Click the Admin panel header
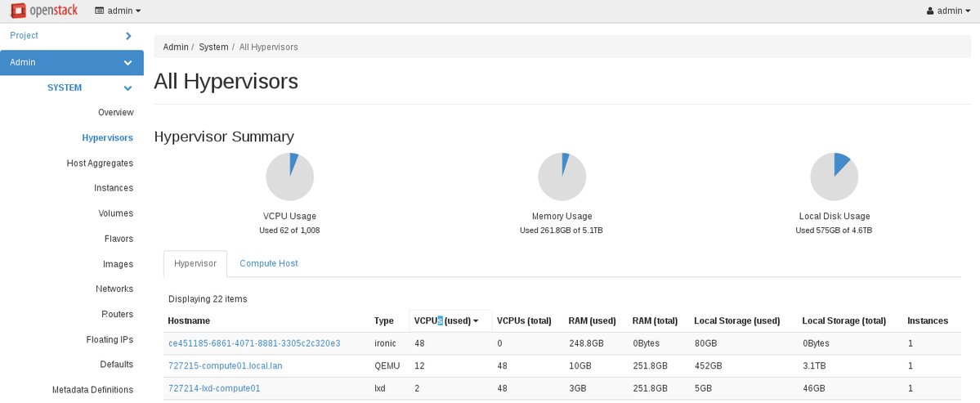Screen dimensions: 980x403 72,62
